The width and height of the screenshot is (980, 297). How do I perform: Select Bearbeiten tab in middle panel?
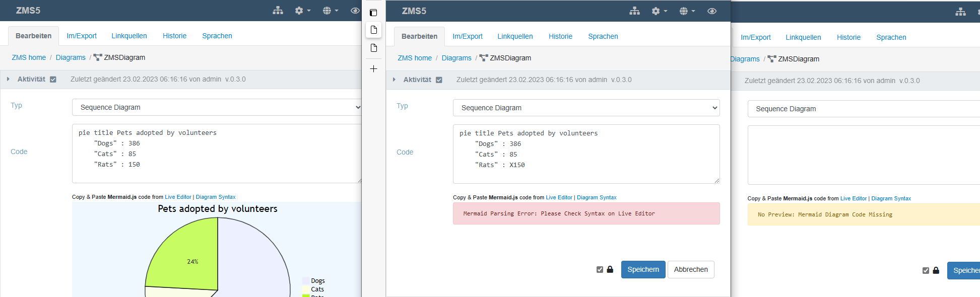(419, 36)
